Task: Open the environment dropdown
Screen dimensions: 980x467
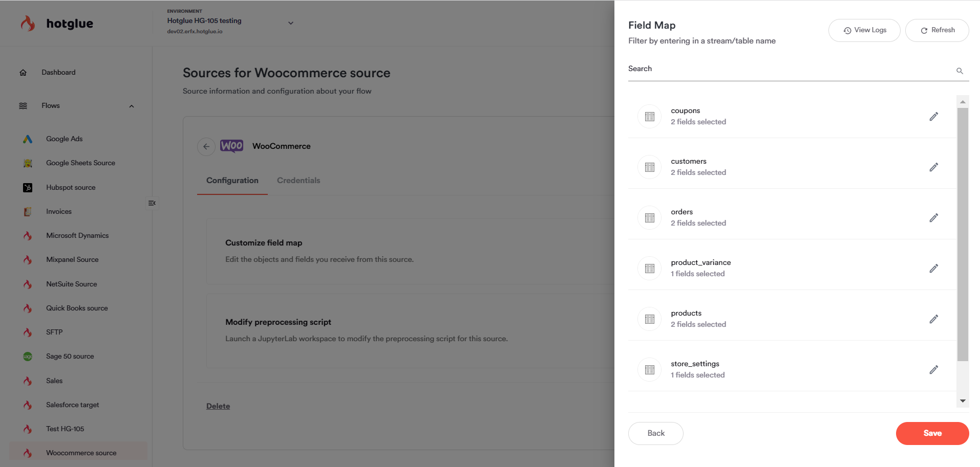Action: tap(290, 23)
